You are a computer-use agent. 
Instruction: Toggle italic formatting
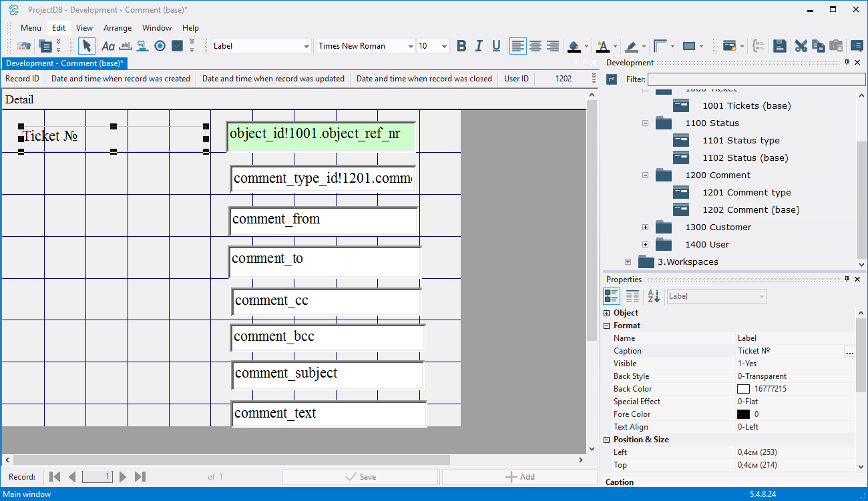[x=479, y=46]
